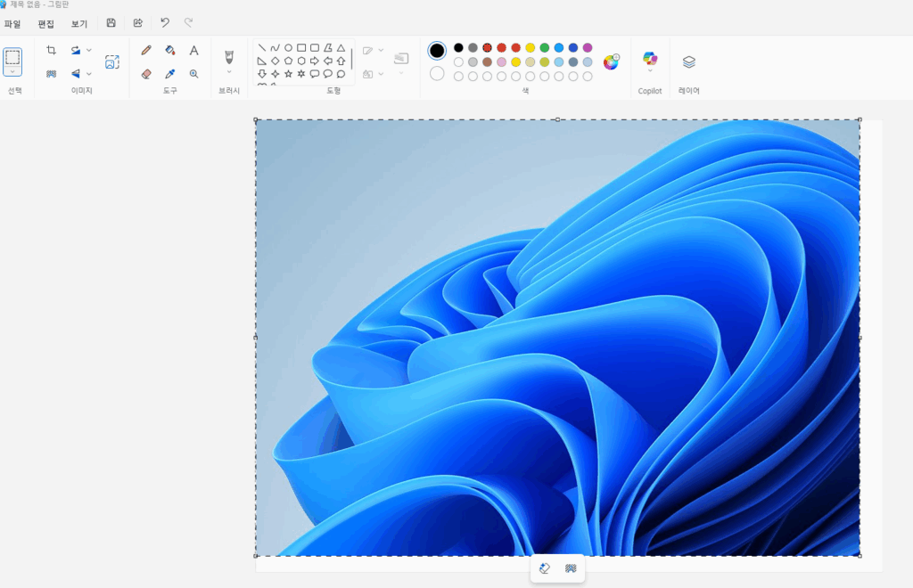Click remove background on floating toolbar
The image size is (913, 588).
[x=571, y=568]
